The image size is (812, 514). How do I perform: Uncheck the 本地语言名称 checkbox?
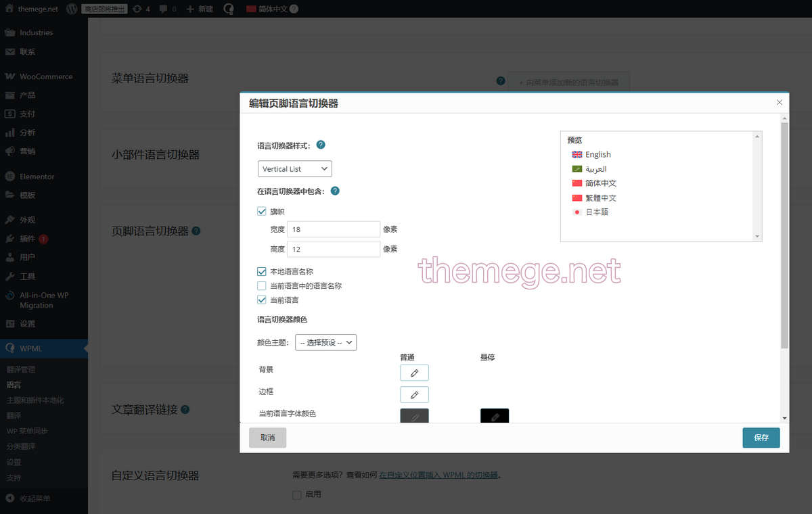(x=262, y=271)
